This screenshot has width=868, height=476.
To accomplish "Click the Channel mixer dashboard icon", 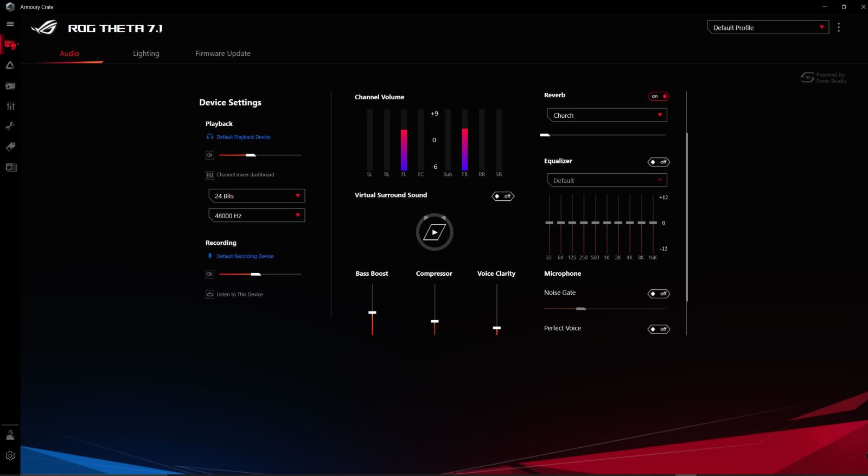I will [x=210, y=175].
